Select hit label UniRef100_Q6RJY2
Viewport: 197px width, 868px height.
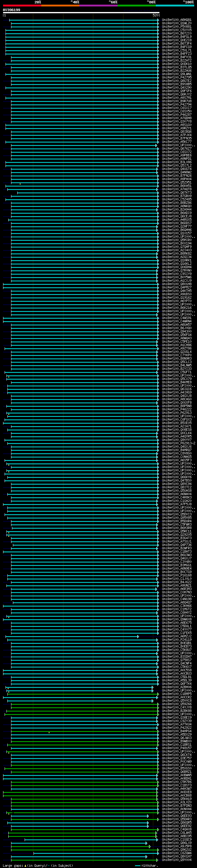tap(176, 94)
